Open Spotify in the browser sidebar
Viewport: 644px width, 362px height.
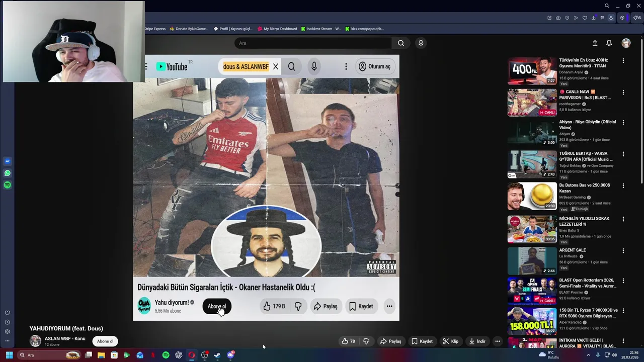point(7,185)
